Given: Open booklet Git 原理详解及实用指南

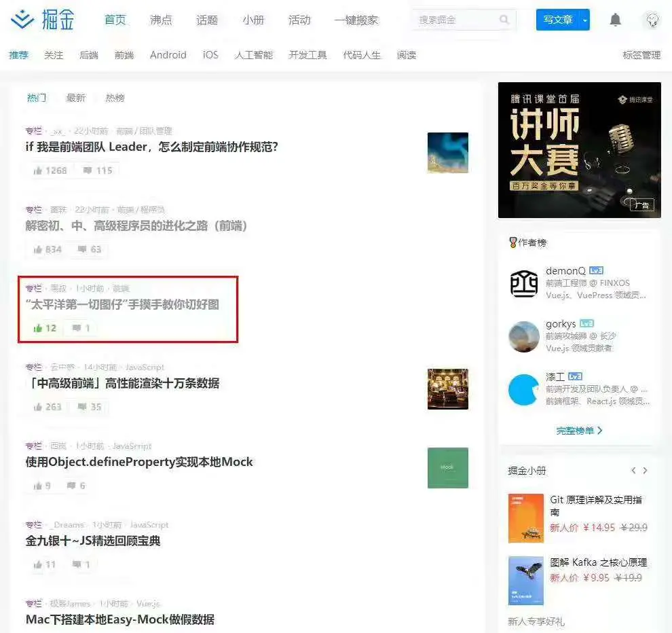Looking at the screenshot, I should coord(596,506).
